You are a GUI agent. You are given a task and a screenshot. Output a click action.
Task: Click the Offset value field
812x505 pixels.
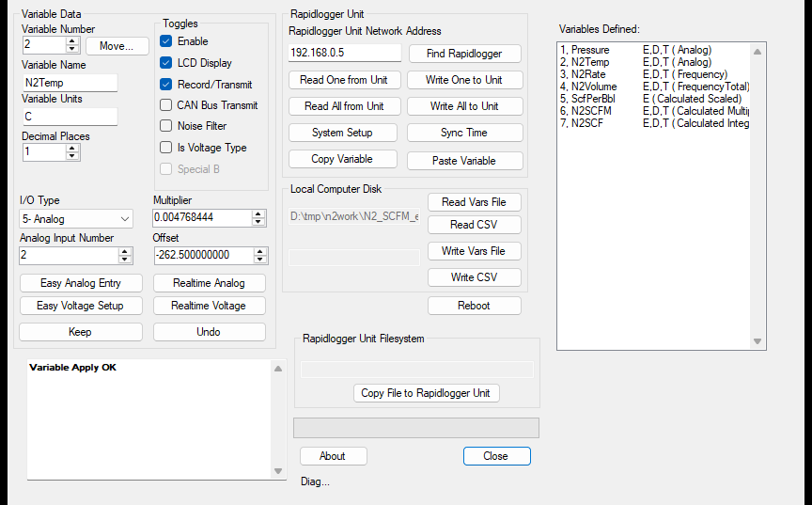pyautogui.click(x=204, y=256)
